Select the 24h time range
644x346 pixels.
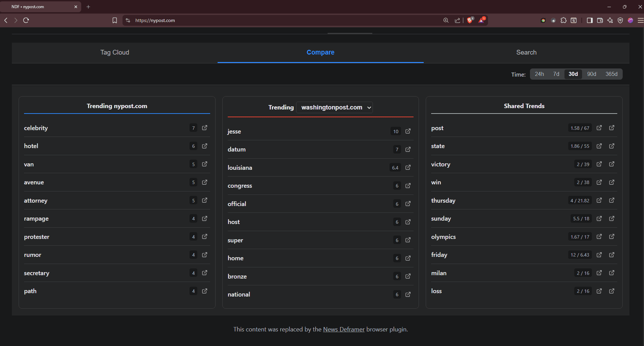(539, 74)
